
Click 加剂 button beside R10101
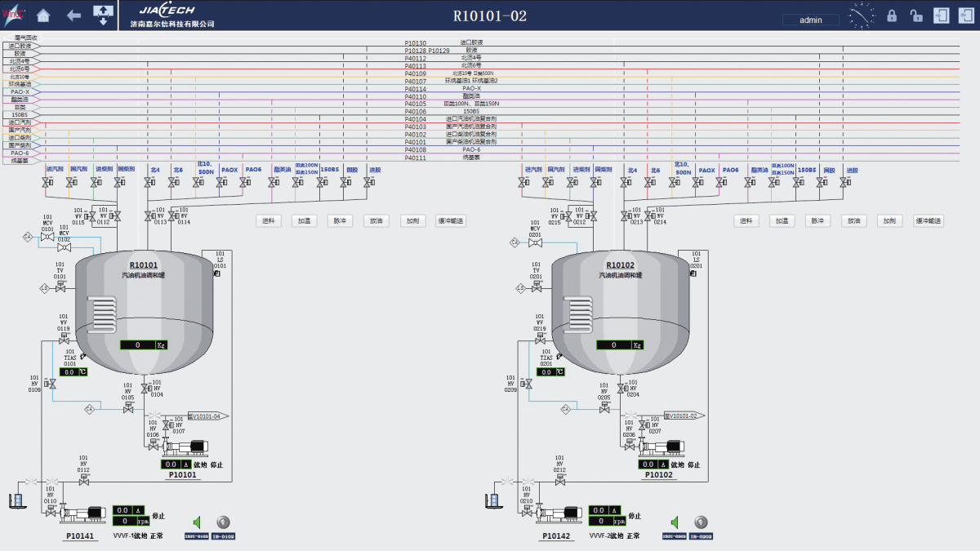(x=413, y=220)
